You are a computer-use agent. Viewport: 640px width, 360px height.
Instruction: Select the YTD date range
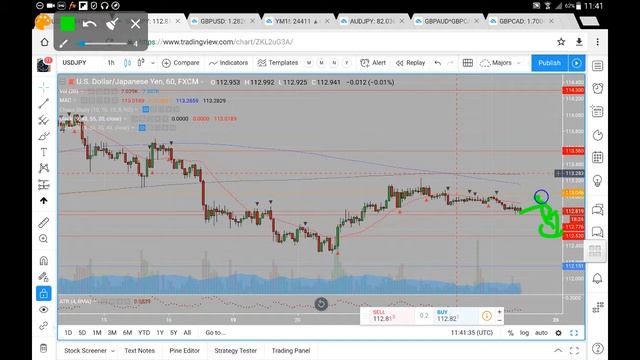point(144,333)
